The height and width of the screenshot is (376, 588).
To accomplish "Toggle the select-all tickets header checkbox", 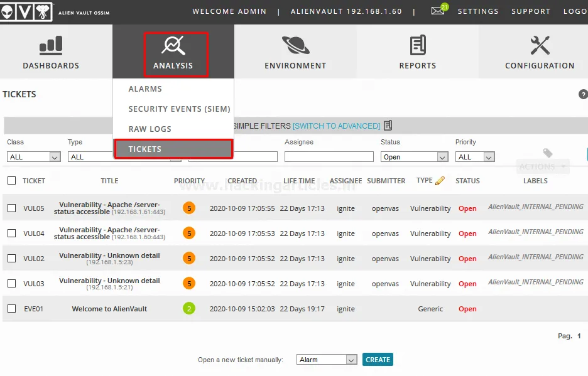I will tap(11, 181).
